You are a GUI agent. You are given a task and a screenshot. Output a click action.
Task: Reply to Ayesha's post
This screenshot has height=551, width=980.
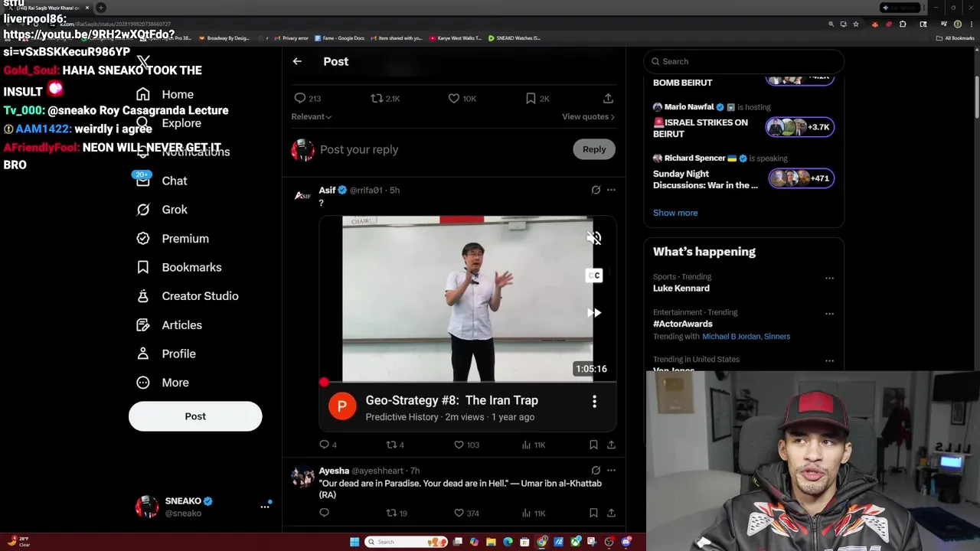(324, 513)
